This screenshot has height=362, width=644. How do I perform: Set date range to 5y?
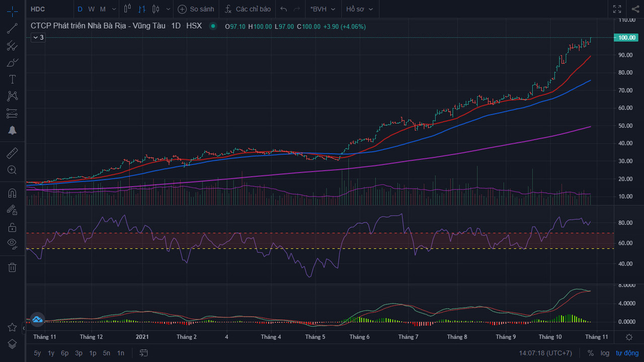(37, 353)
